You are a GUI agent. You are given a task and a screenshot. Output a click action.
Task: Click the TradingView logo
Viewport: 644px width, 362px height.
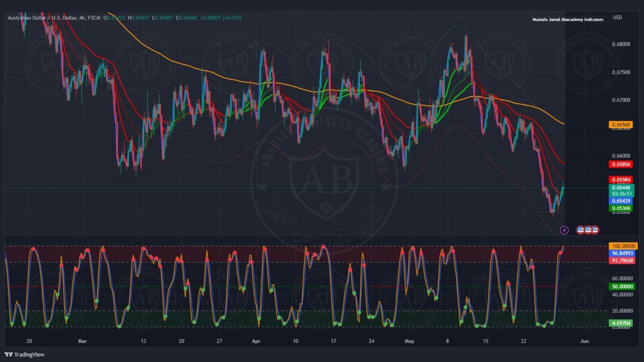(24, 354)
